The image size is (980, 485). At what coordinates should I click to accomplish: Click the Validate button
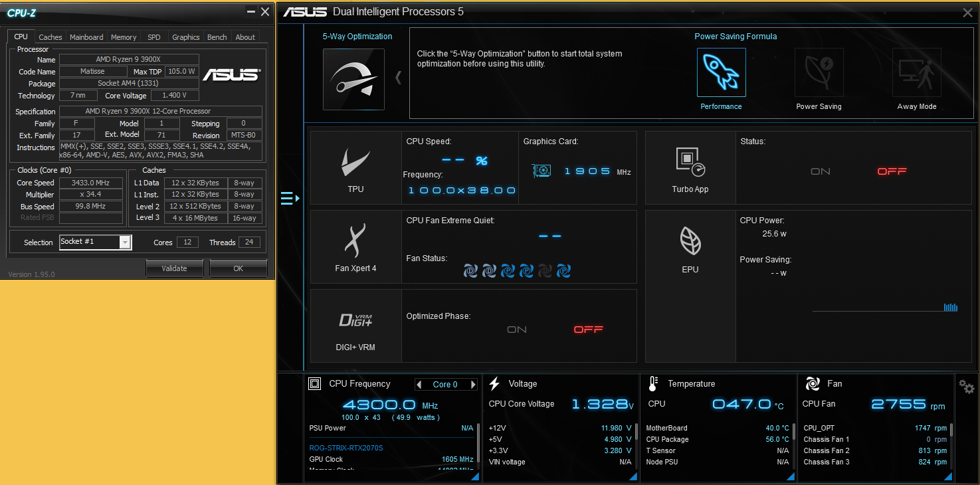pos(174,268)
